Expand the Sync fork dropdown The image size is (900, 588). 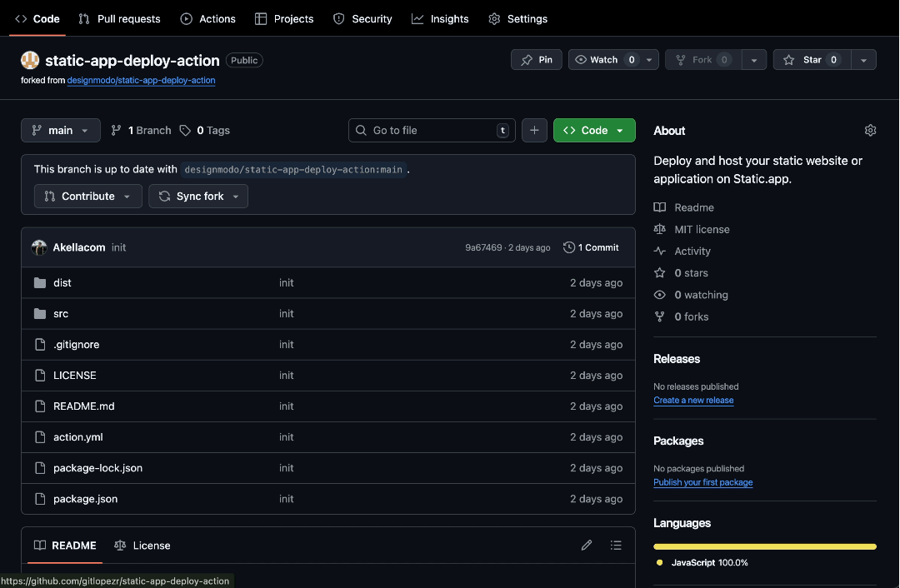pyautogui.click(x=198, y=197)
